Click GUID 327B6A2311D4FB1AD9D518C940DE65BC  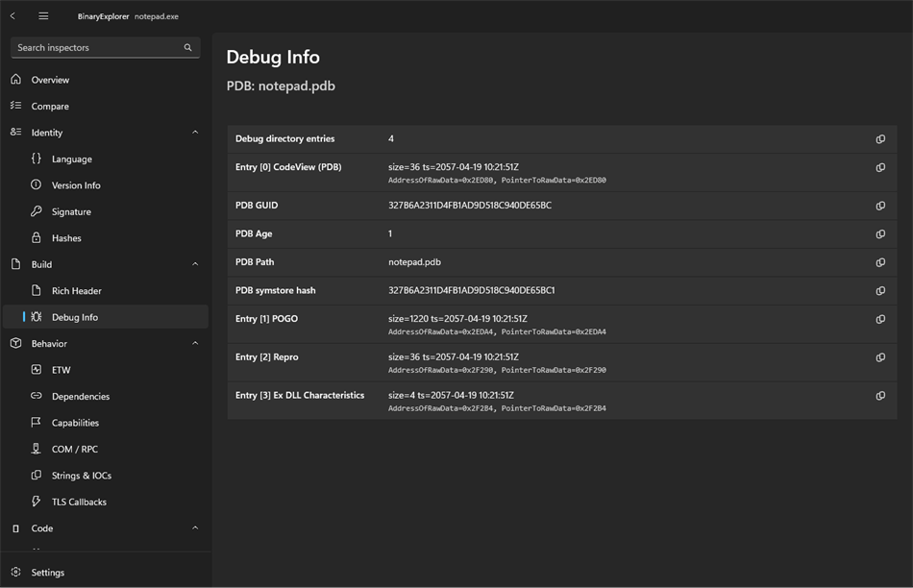click(469, 206)
